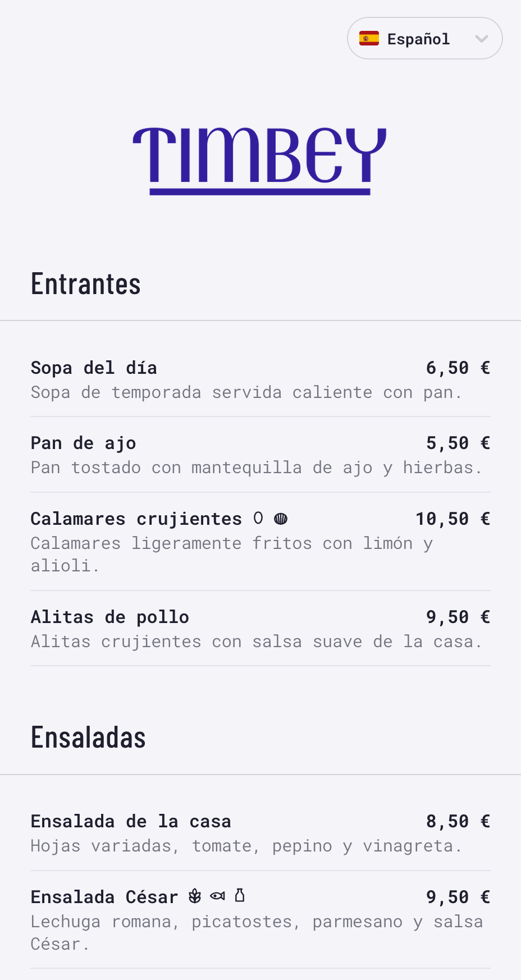
Task: Click the milk bottle icon on Ensalada César
Action: pos(240,896)
